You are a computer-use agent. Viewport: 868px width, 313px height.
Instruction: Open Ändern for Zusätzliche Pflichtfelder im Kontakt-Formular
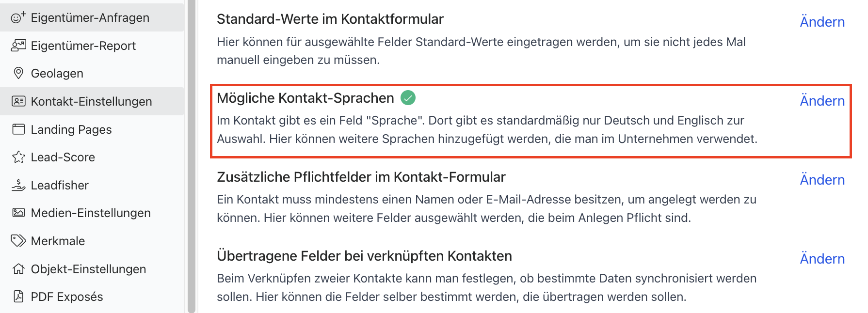[822, 180]
